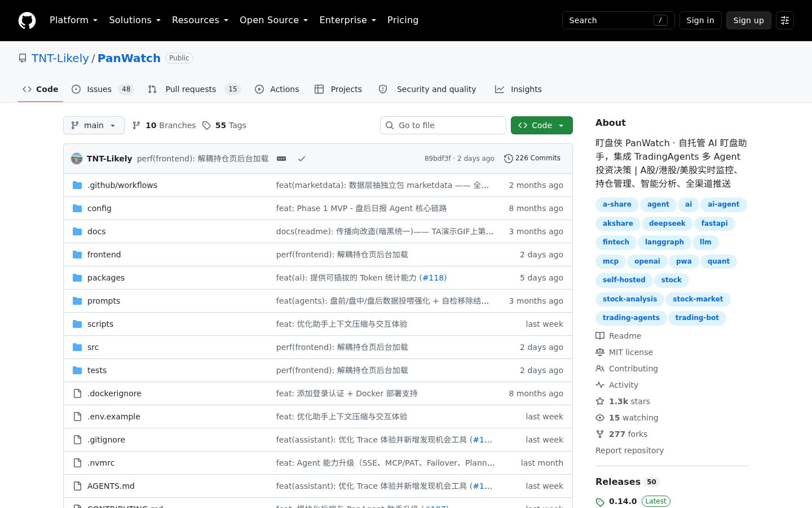
Task: Click the .gitignore file icon
Action: (x=77, y=440)
